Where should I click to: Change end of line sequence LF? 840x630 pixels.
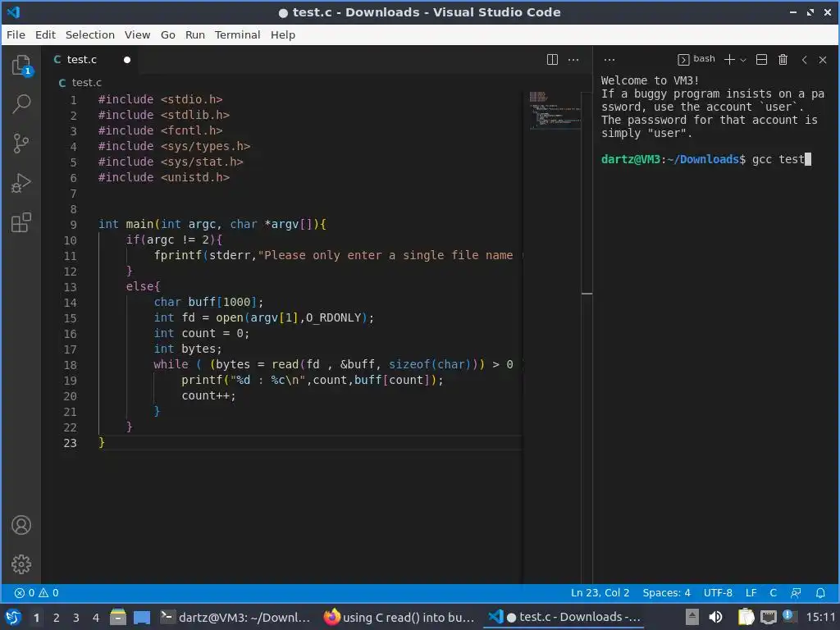751,593
